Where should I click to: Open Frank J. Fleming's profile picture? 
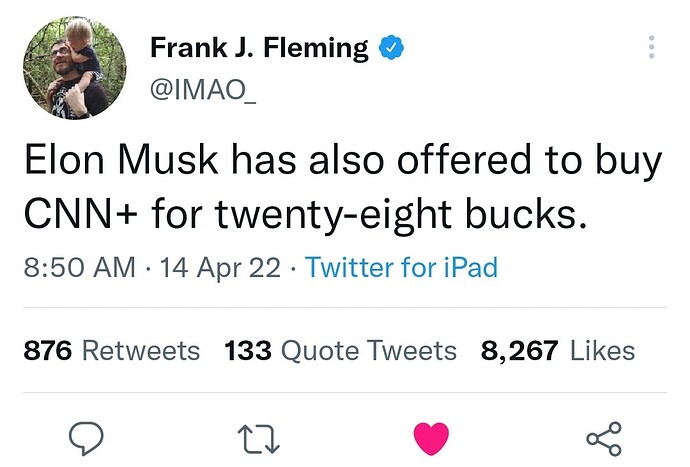point(75,68)
